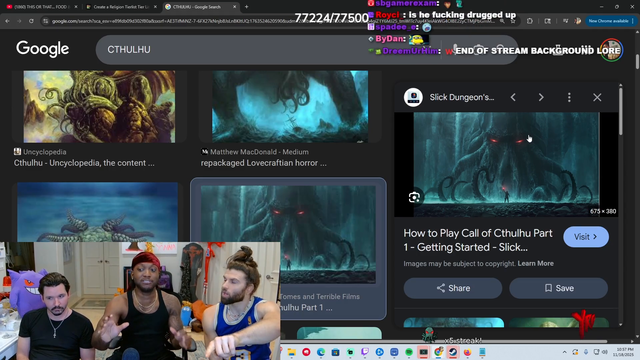The height and width of the screenshot is (360, 640).
Task: Open the underwater octopus tentacles image result
Action: [x=98, y=212]
